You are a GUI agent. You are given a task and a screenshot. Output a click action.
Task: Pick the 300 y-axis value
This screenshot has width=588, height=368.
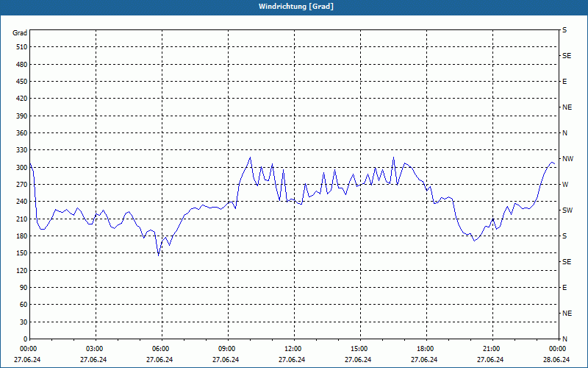click(22, 167)
